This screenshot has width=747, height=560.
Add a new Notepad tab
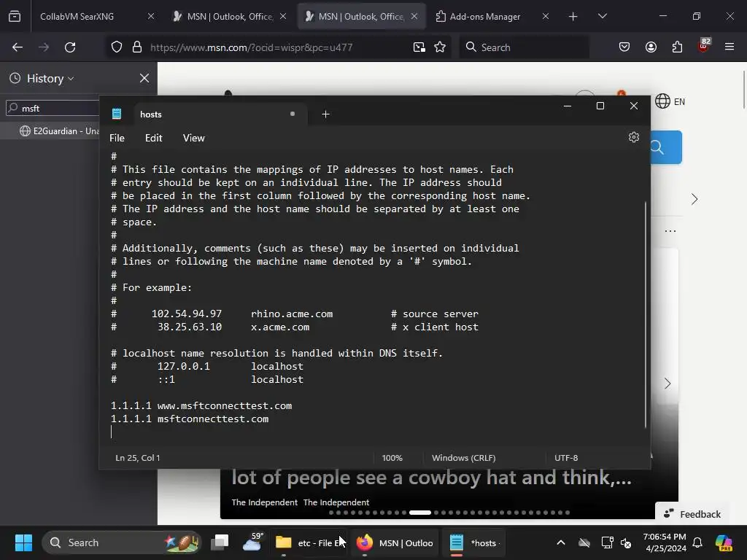coord(325,114)
